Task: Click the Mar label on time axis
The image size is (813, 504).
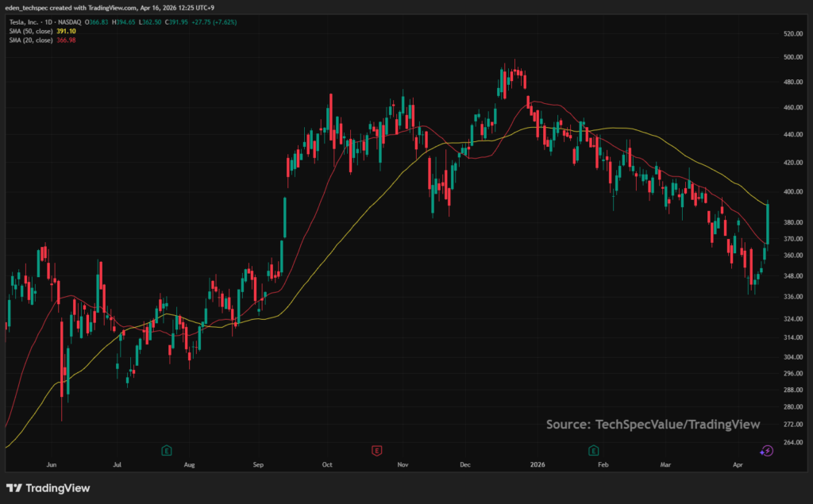Action: [x=666, y=464]
